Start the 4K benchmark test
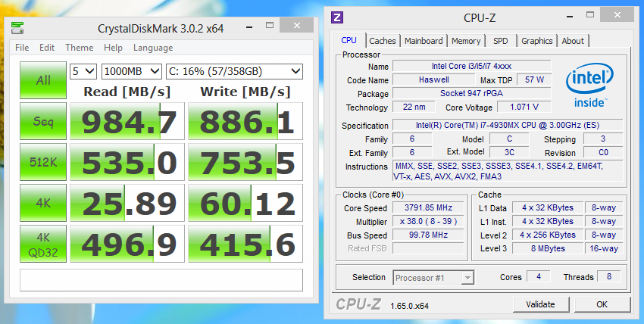Image resolution: width=644 pixels, height=324 pixels. [43, 203]
